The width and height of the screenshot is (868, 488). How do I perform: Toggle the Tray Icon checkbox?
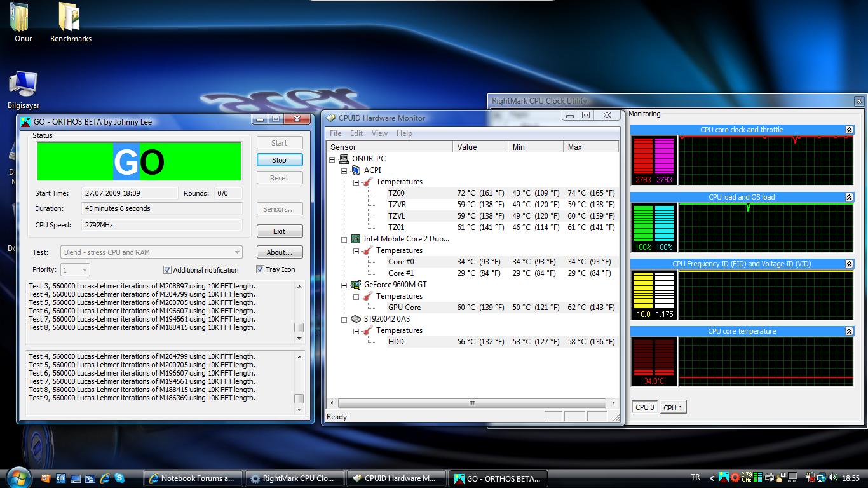tap(260, 269)
